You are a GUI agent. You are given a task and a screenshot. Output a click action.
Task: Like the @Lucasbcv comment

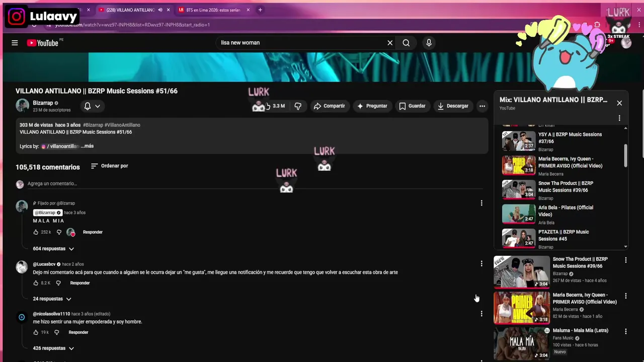click(x=36, y=283)
